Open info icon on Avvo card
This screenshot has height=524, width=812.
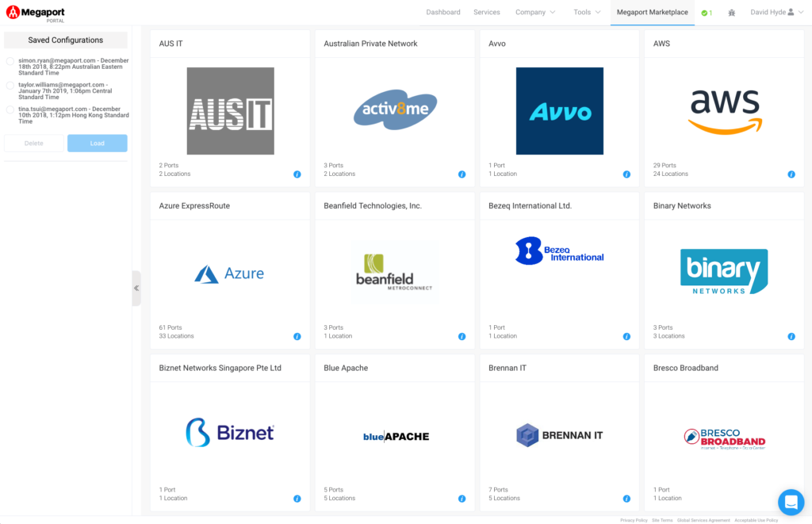tap(626, 174)
